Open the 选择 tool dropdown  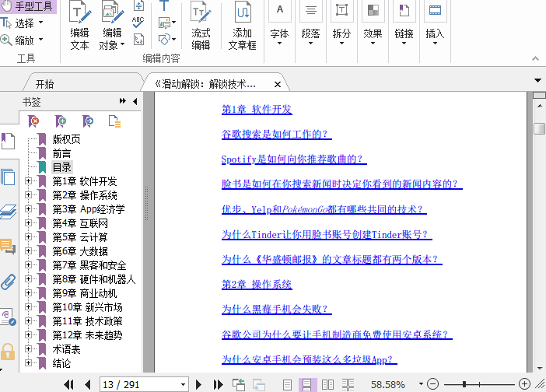[x=40, y=23]
